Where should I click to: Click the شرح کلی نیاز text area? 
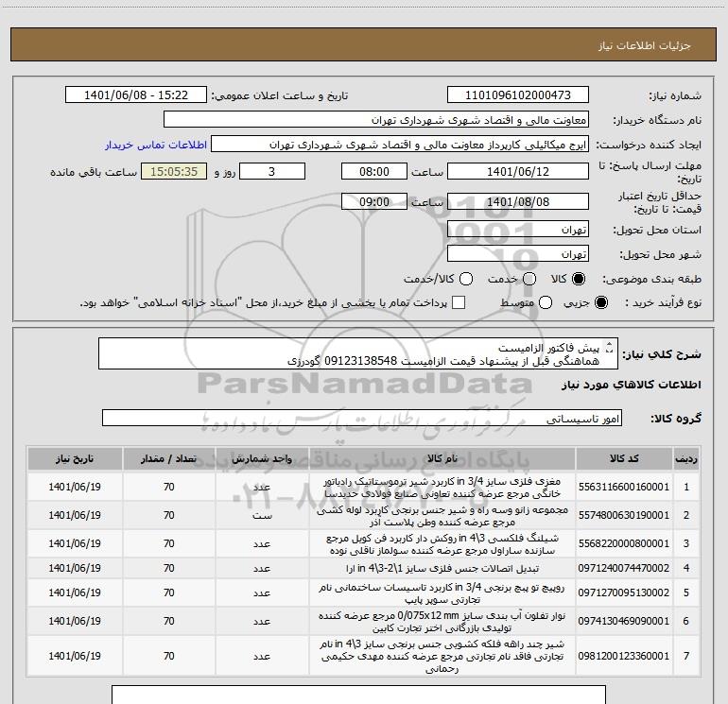tap(358, 353)
